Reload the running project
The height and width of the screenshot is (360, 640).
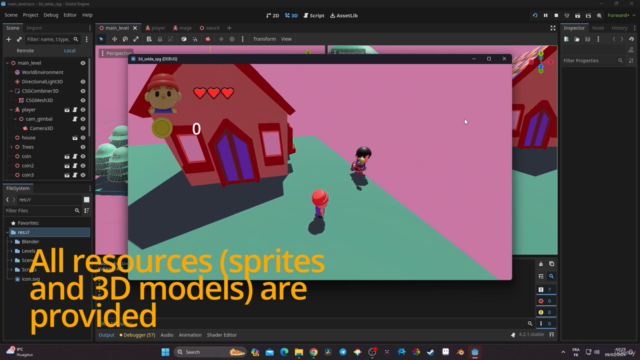tap(535, 16)
